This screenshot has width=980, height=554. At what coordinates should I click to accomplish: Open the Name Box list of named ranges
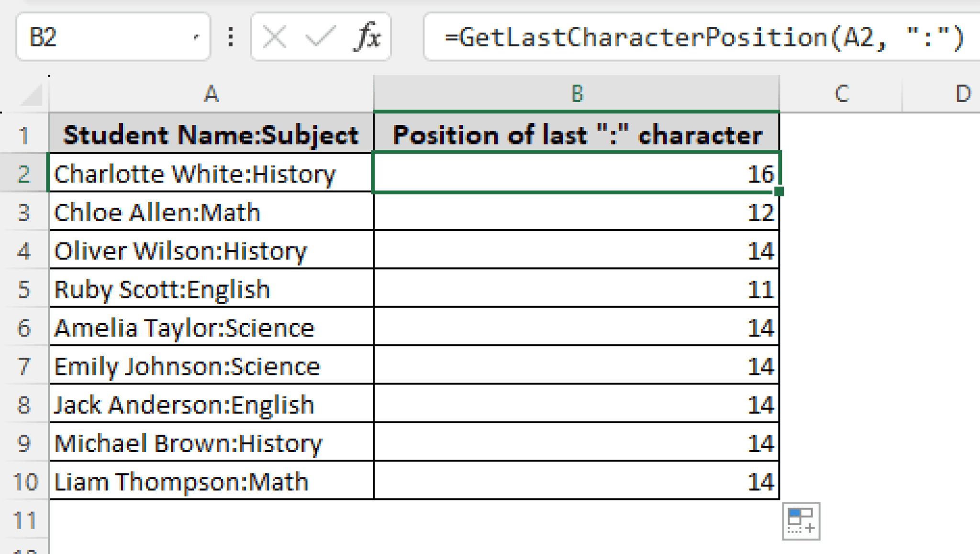pos(196,36)
